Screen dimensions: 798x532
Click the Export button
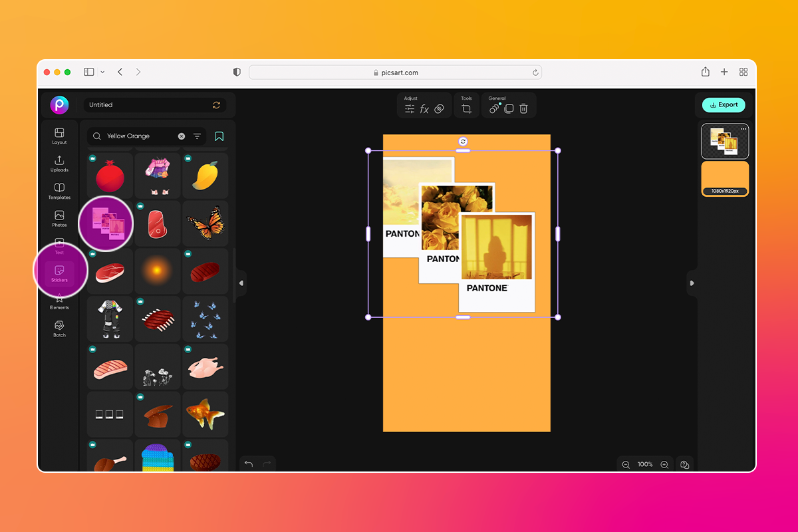coord(724,104)
